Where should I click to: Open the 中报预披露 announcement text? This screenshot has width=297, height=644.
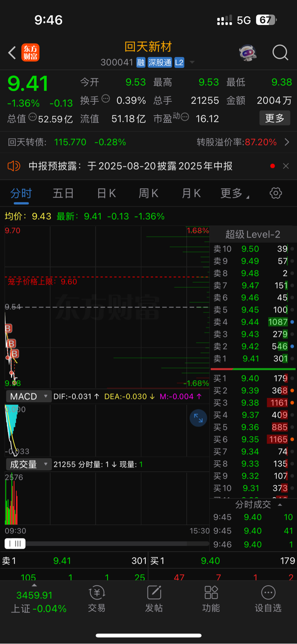(x=131, y=166)
